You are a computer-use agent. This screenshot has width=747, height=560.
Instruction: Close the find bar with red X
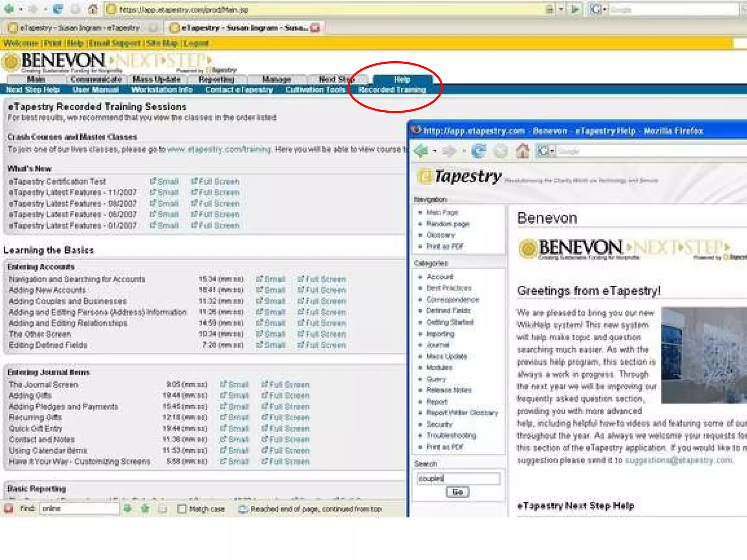[x=8, y=508]
